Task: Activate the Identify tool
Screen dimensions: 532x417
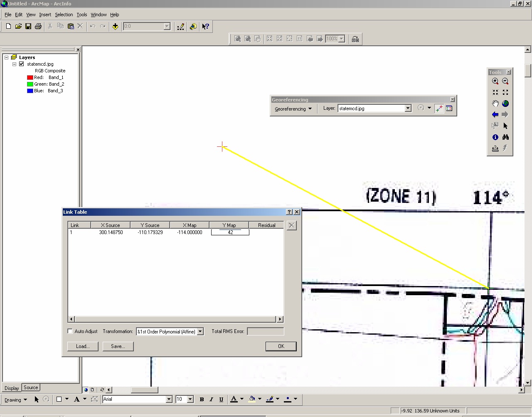Action: [x=495, y=137]
